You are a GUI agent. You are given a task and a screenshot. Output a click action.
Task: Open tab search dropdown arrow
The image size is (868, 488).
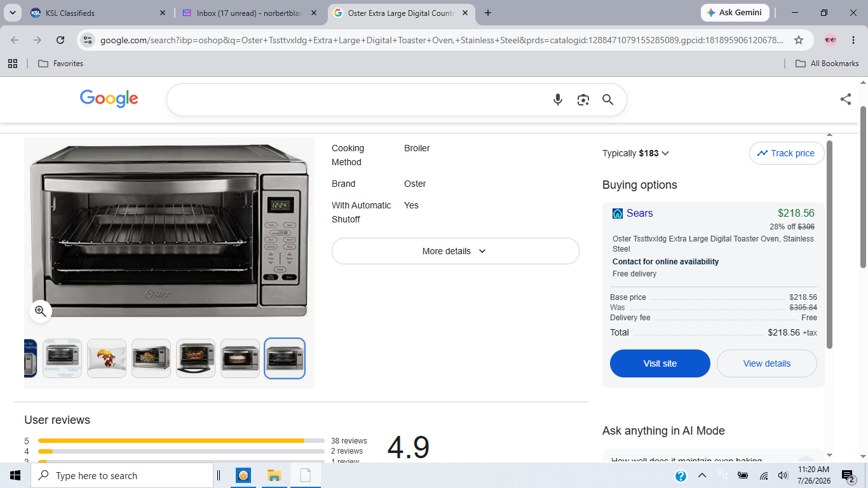(x=12, y=13)
